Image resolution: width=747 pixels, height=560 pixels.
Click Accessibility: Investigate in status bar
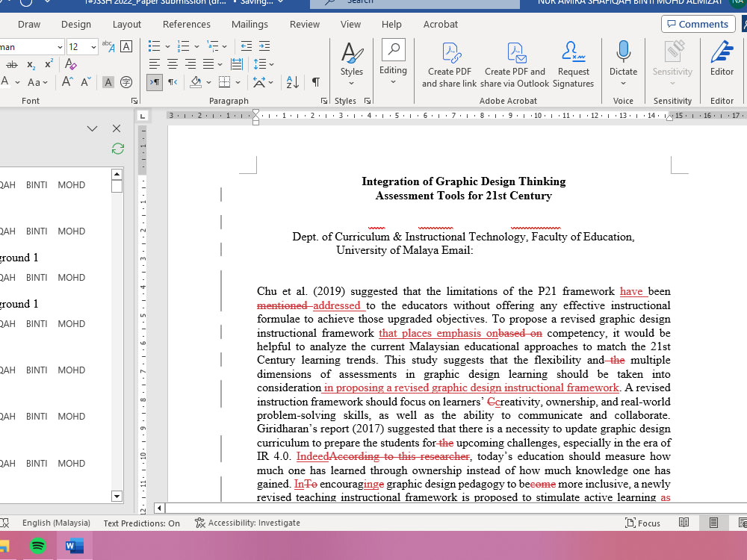(x=248, y=523)
